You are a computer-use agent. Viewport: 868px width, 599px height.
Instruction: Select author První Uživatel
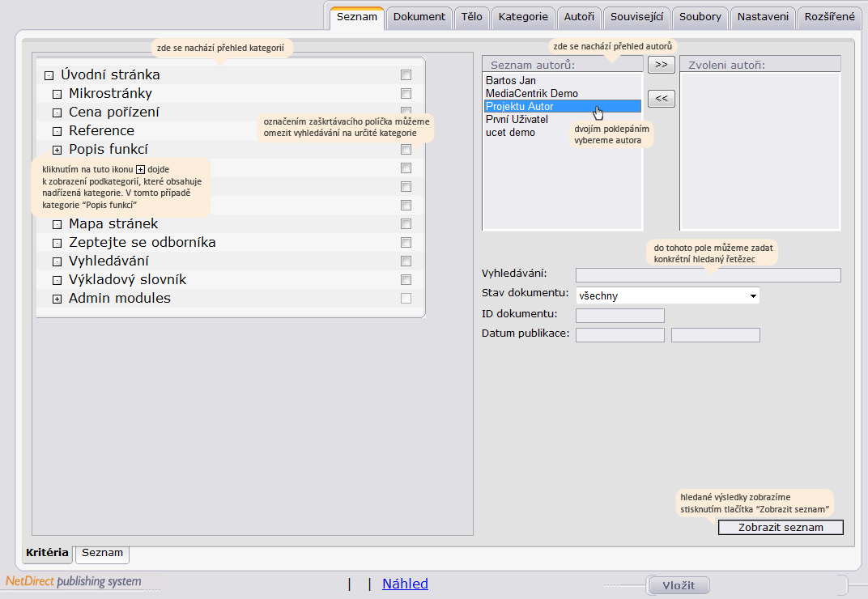[563, 120]
